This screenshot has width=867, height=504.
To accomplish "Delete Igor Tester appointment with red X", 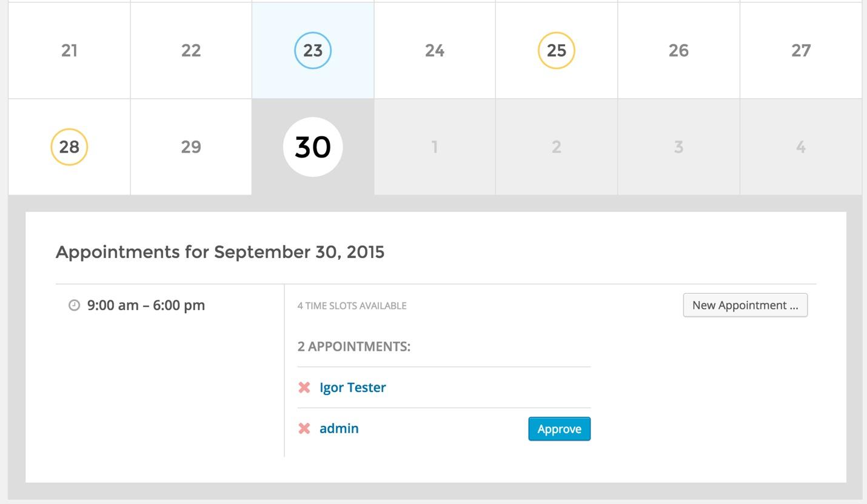I will pos(304,388).
